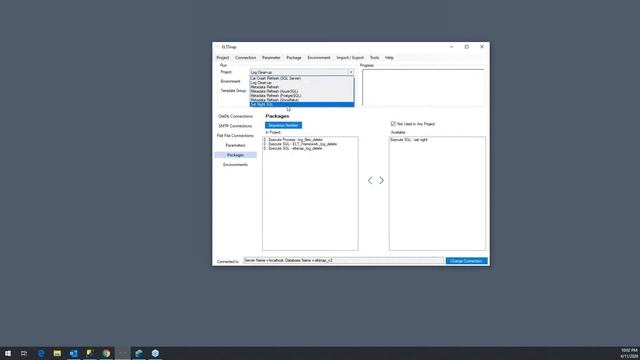Viewport: 640px width, 360px height.
Task: Choose the highlighted Sat Night SQL project
Action: coord(302,104)
